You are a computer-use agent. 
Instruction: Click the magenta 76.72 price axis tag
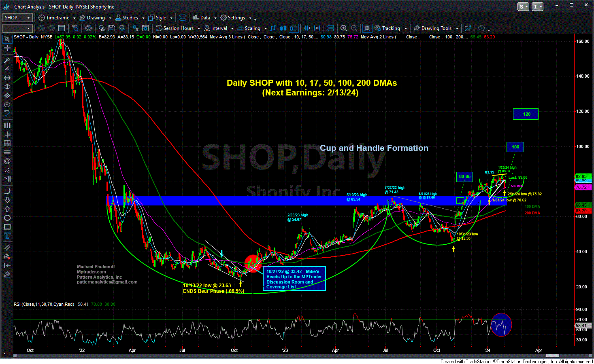tap(583, 188)
